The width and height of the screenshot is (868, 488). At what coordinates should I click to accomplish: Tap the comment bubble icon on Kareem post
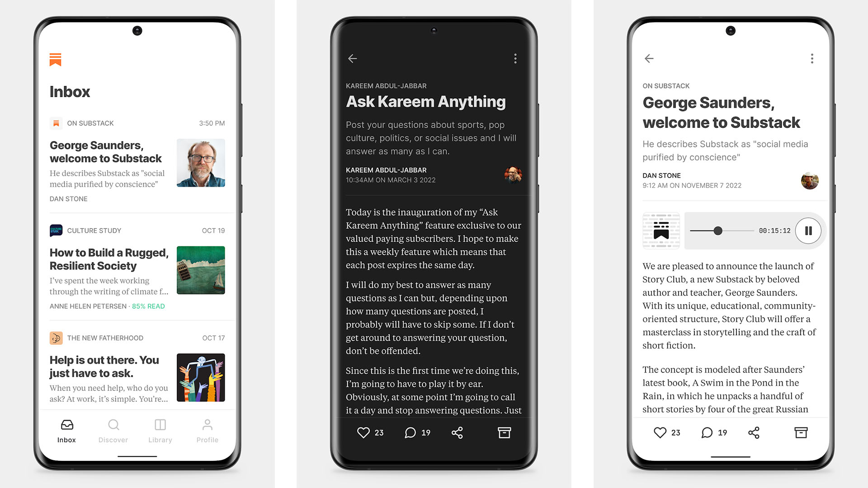pyautogui.click(x=415, y=432)
